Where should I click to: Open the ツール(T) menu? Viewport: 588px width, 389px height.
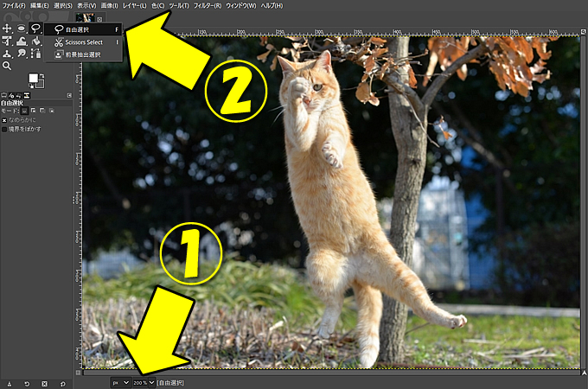click(x=179, y=6)
